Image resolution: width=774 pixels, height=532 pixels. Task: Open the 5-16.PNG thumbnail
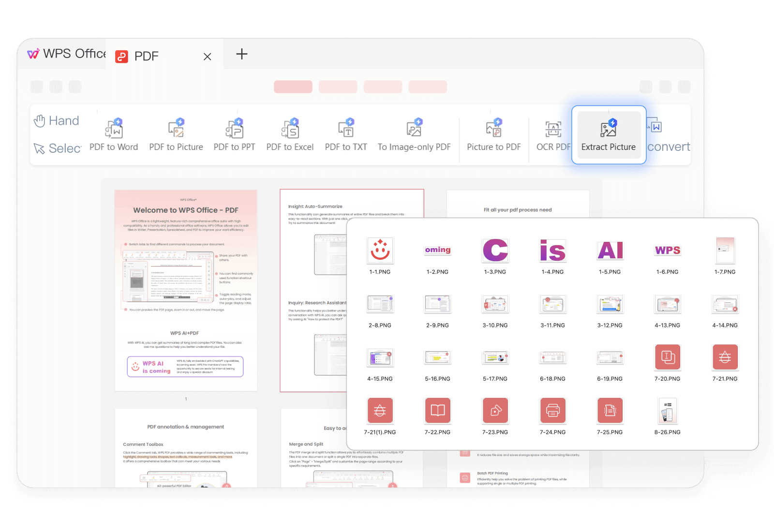click(437, 357)
